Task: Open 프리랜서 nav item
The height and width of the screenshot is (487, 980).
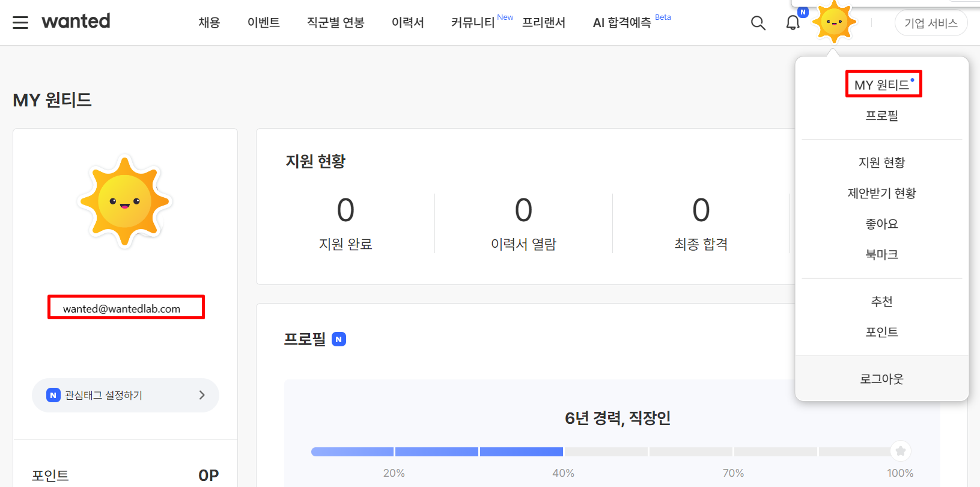Action: coord(544,23)
